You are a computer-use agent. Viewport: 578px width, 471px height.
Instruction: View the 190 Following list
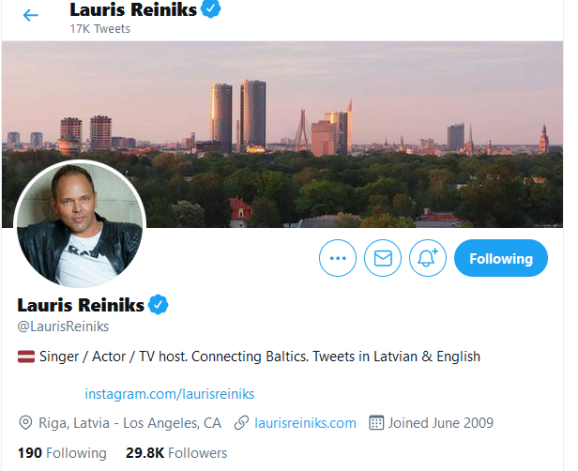(62, 453)
